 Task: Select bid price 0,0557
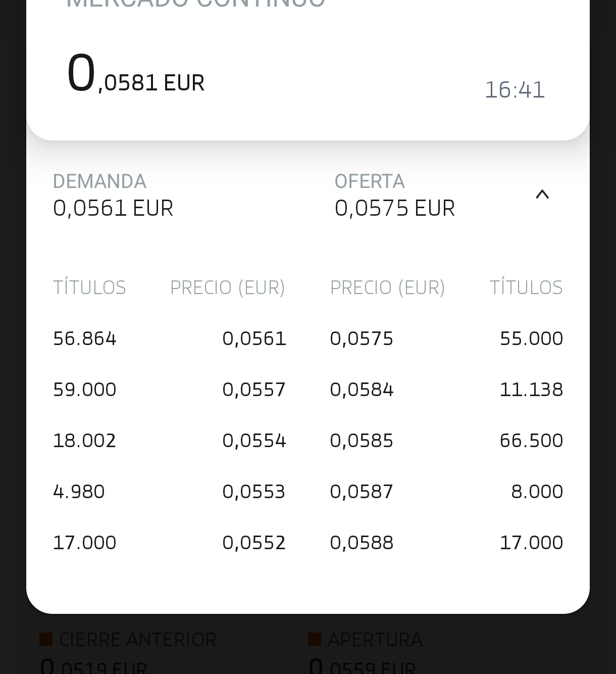(x=254, y=390)
